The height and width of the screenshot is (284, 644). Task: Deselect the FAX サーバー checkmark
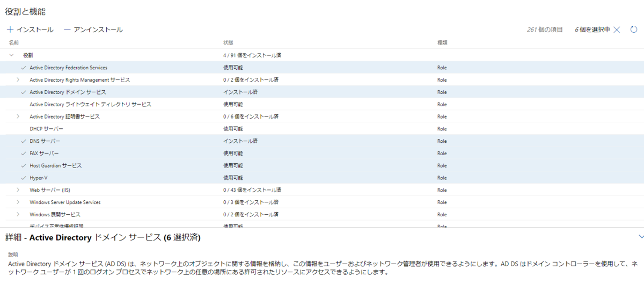[x=23, y=153]
